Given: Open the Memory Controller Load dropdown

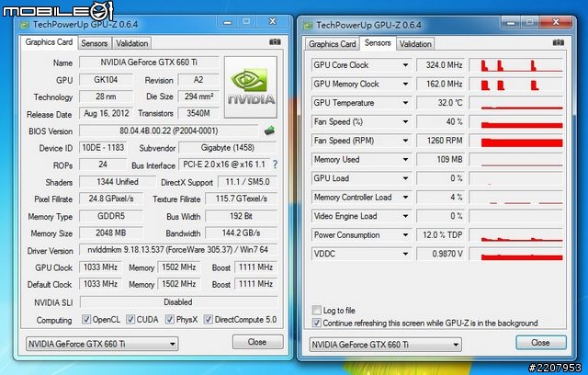Looking at the screenshot, I should pyautogui.click(x=405, y=198).
